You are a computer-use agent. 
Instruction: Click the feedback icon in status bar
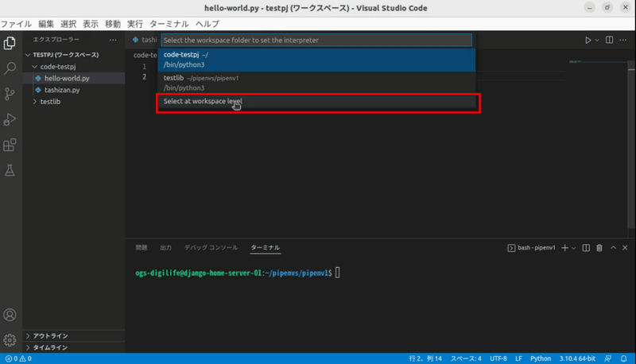[x=607, y=358]
